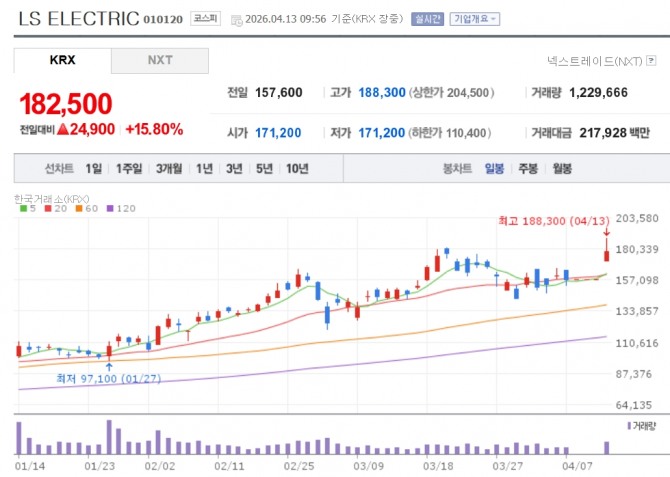The image size is (670, 477).
Task: Select the 1일 line chart period
Action: [94, 169]
